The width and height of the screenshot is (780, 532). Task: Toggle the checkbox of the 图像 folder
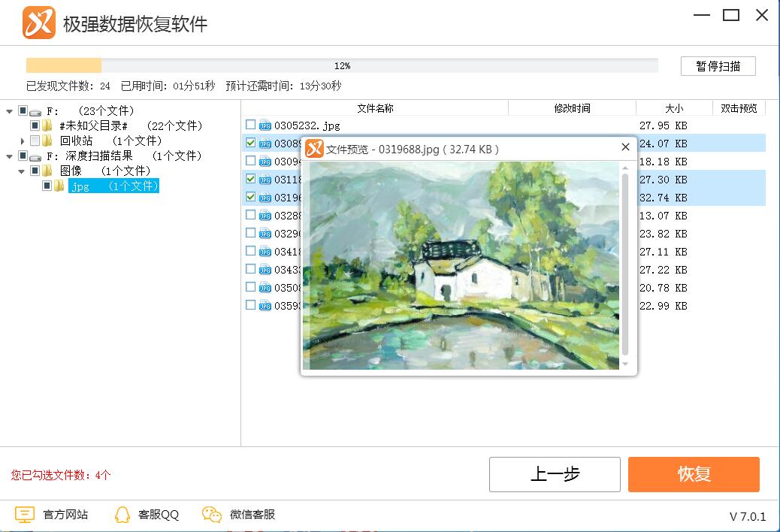pyautogui.click(x=35, y=171)
